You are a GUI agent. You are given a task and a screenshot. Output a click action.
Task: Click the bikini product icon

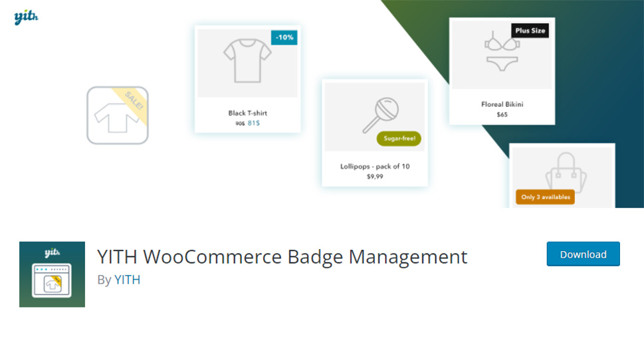point(502,51)
